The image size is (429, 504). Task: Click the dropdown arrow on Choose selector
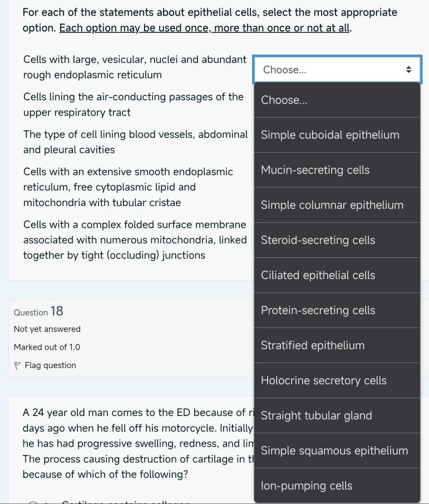(408, 70)
